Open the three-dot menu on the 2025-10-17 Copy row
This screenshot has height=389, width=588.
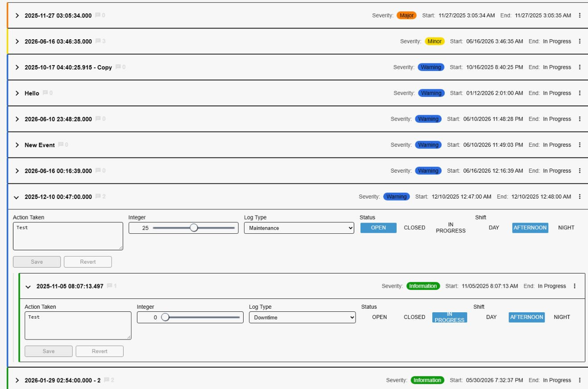(580, 67)
